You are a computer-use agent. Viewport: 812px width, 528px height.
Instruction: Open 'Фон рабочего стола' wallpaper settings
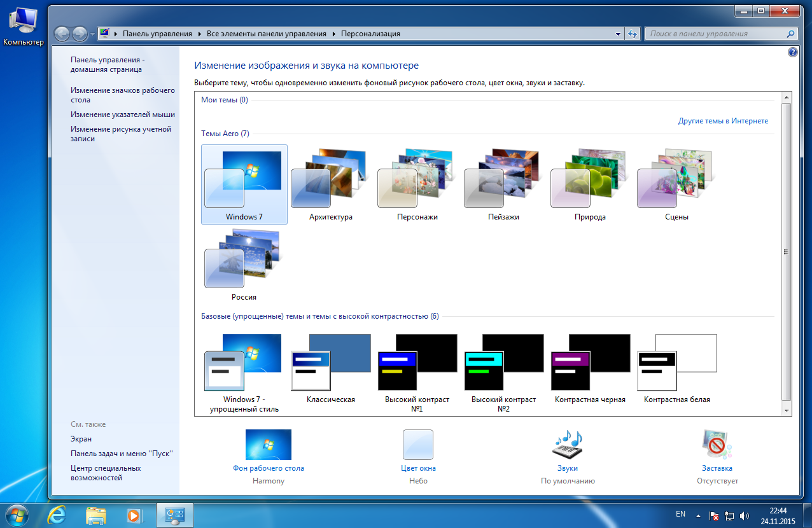pos(269,445)
